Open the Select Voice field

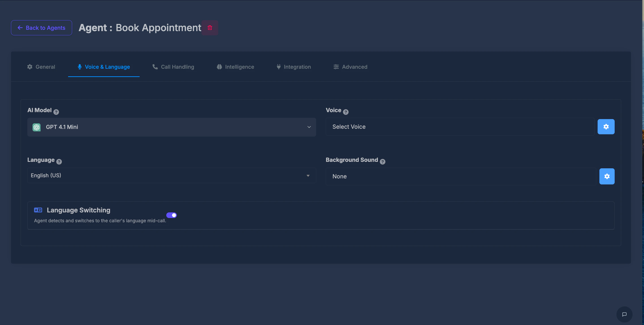pyautogui.click(x=425, y=127)
